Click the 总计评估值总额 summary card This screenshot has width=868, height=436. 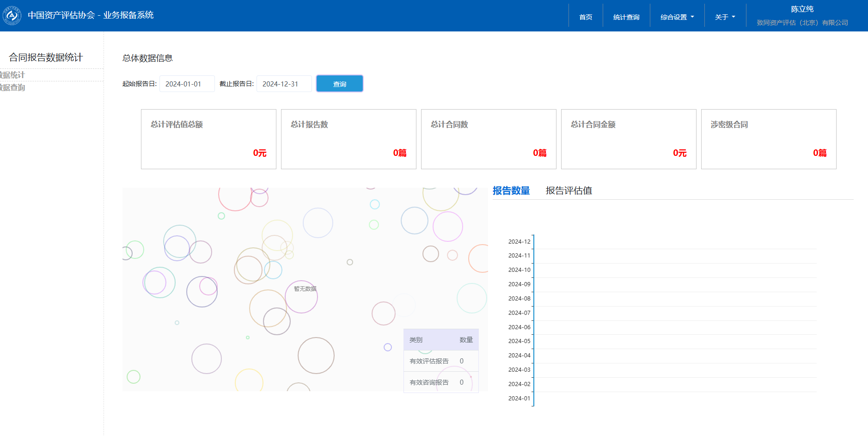(x=208, y=139)
